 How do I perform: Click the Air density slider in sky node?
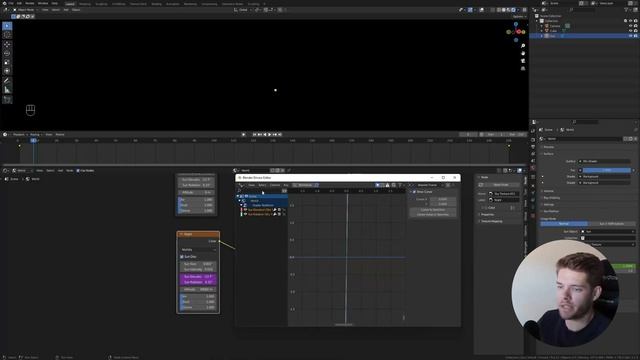(x=198, y=296)
